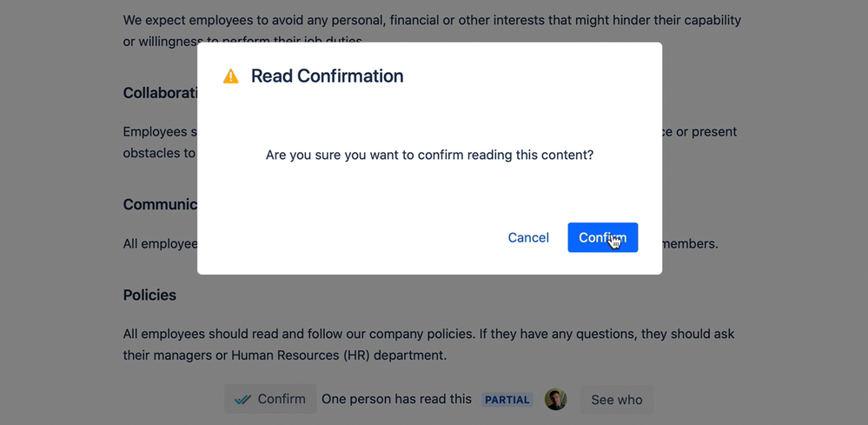
Task: Open the See who readers list
Action: 617,400
